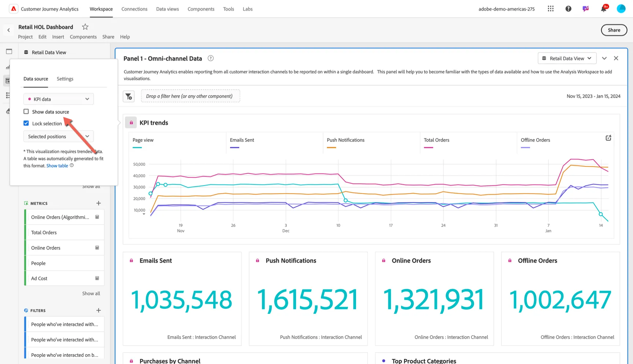The width and height of the screenshot is (633, 364).
Task: Click the info icon beside Panel 1 title
Action: click(211, 58)
